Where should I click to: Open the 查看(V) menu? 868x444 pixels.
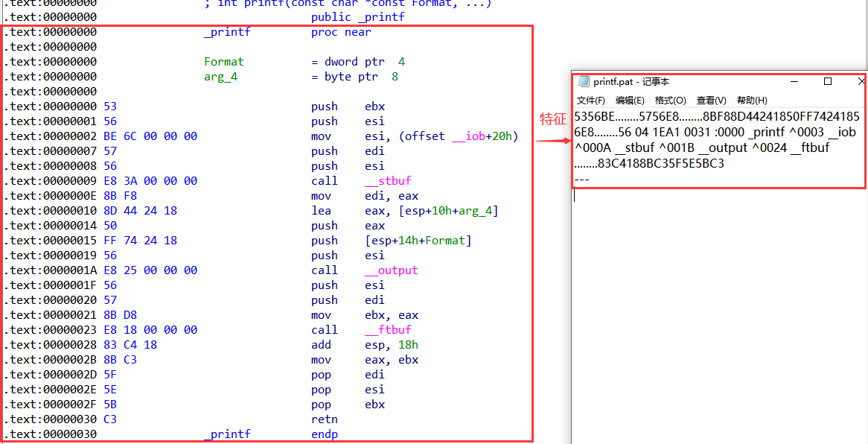(x=711, y=101)
